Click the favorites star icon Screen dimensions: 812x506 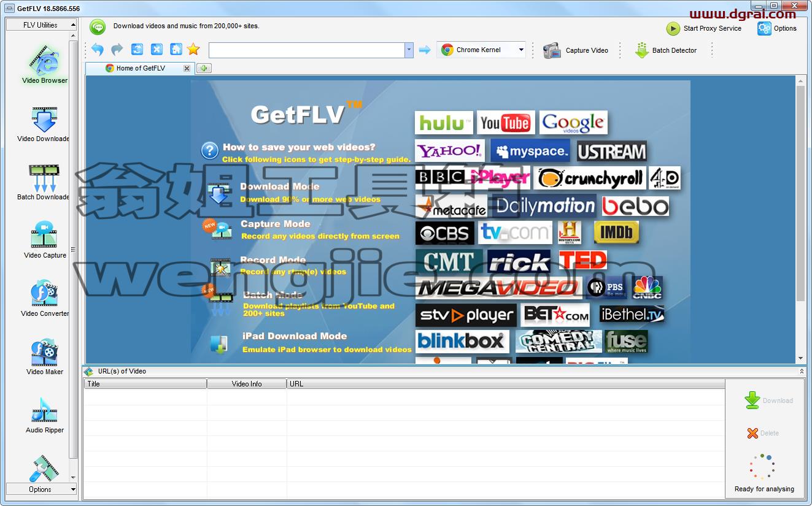coord(193,50)
